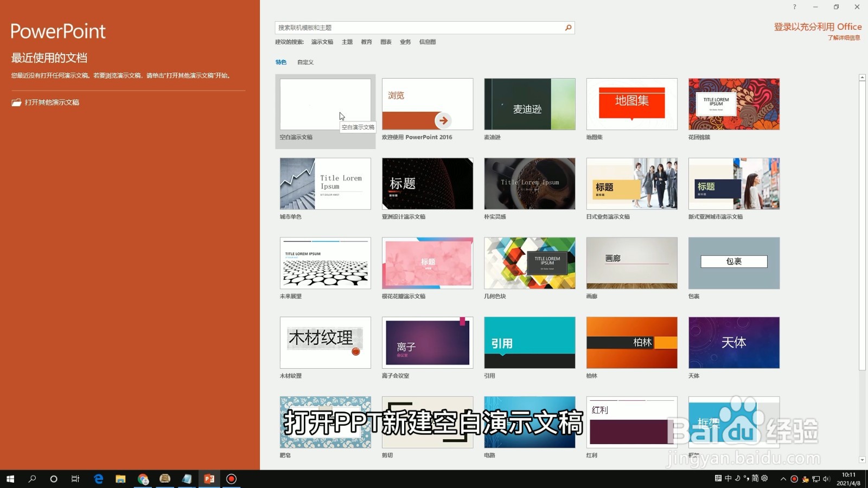Viewport: 868px width, 488px height.
Task: Toggle the IME moon half-width icon
Action: point(737,478)
